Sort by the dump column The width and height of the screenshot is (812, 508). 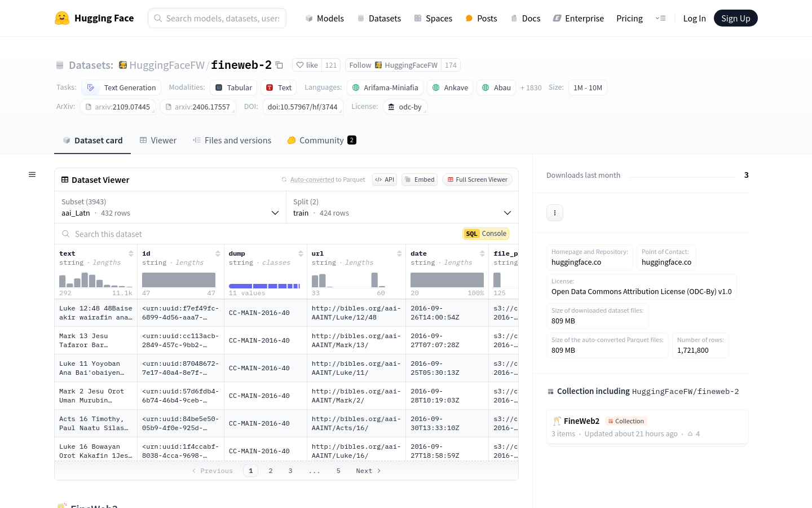coord(301,253)
